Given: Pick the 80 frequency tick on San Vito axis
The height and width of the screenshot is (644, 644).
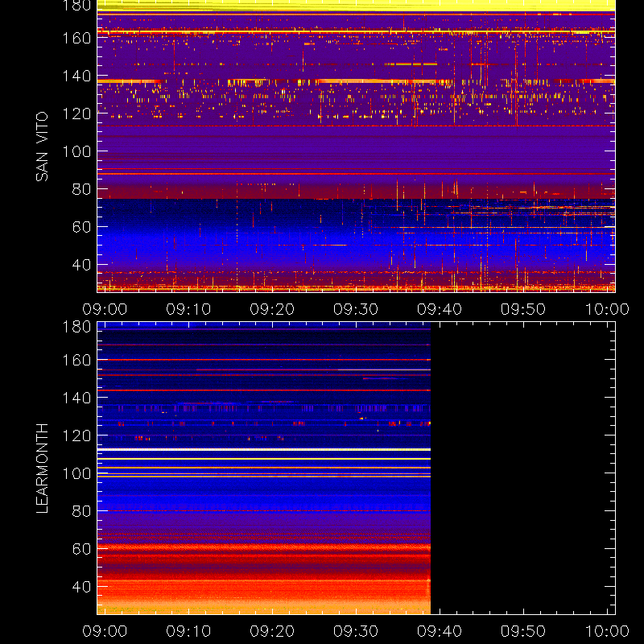Looking at the screenshot, I should tap(82, 189).
